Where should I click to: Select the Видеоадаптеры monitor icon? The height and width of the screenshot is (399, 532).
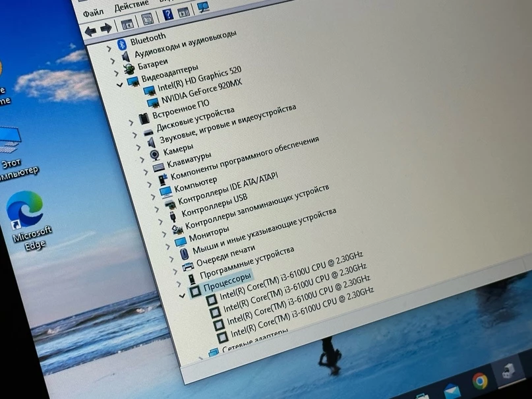tap(133, 81)
